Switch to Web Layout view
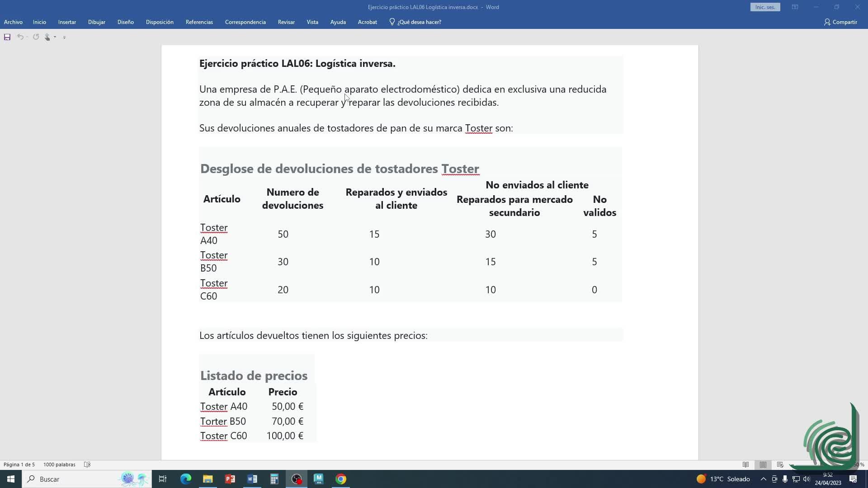868x488 pixels. (x=780, y=465)
